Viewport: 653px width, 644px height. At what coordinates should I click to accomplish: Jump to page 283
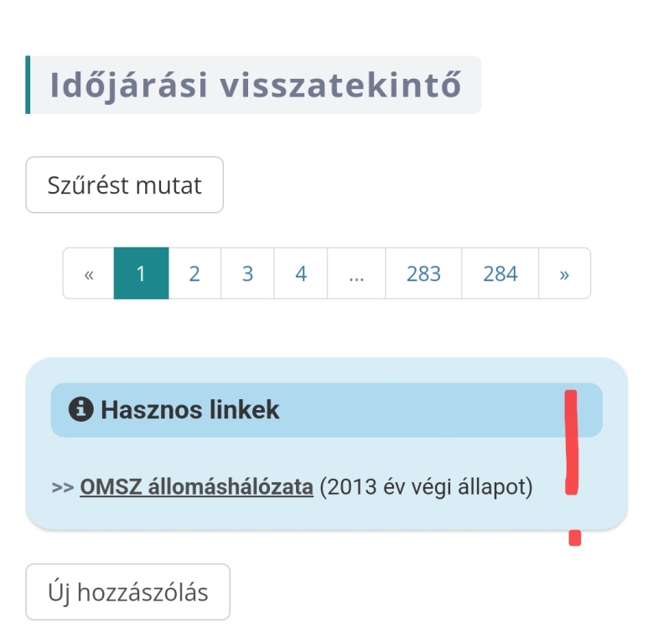[423, 273]
